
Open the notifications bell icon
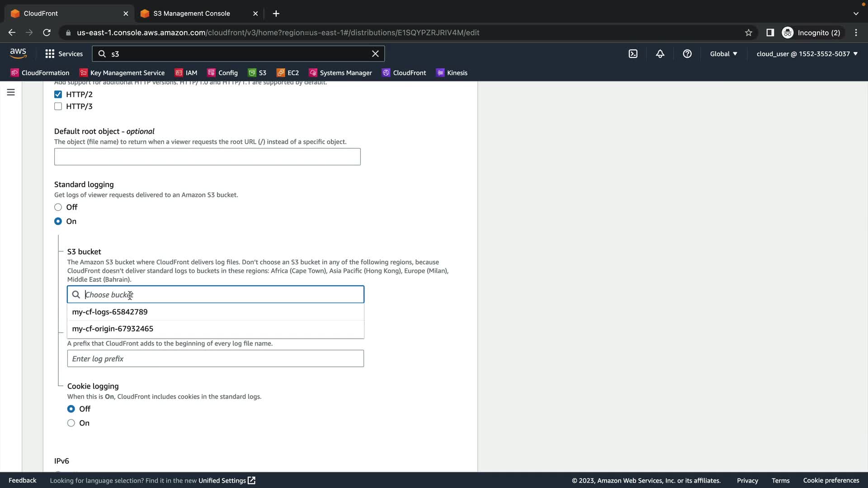tap(660, 54)
